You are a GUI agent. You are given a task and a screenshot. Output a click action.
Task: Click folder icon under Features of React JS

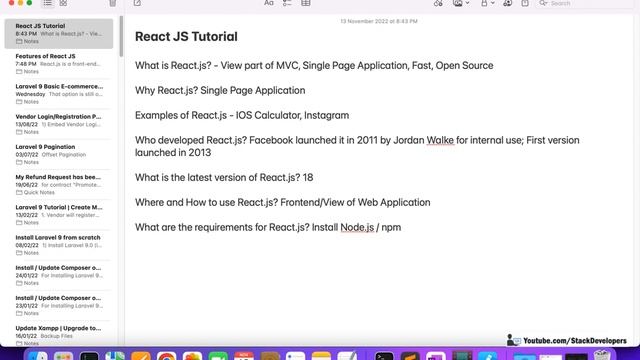[x=19, y=71]
